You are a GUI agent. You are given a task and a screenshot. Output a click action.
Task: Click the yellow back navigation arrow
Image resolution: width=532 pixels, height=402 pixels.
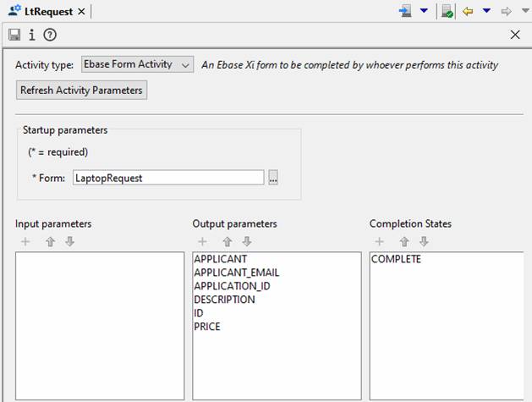[x=467, y=11]
